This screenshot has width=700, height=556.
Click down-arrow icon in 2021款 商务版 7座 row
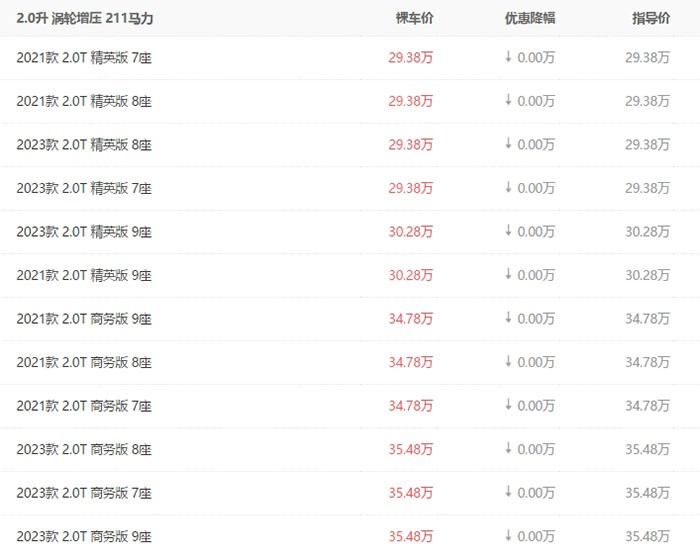click(508, 405)
